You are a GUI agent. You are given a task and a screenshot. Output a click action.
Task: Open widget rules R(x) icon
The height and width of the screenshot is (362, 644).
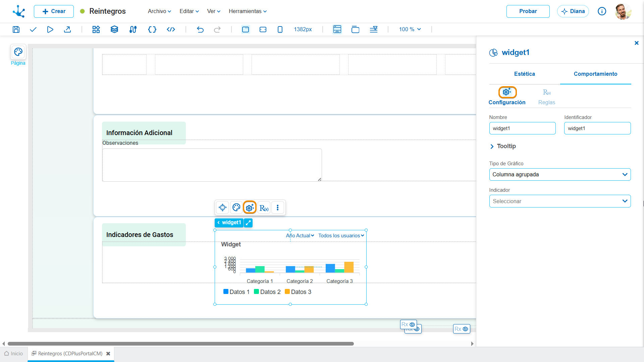point(264,208)
